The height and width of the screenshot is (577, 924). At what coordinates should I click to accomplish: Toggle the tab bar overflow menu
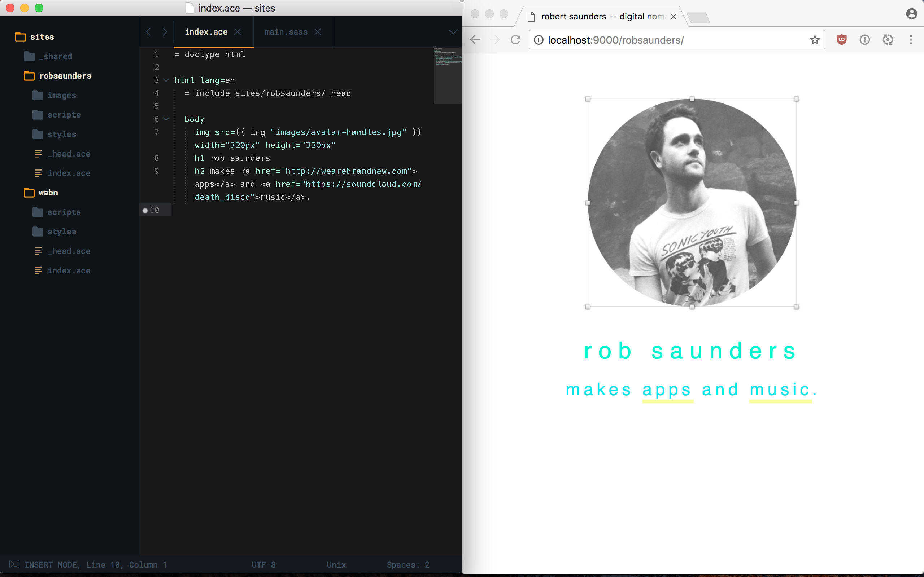point(453,32)
